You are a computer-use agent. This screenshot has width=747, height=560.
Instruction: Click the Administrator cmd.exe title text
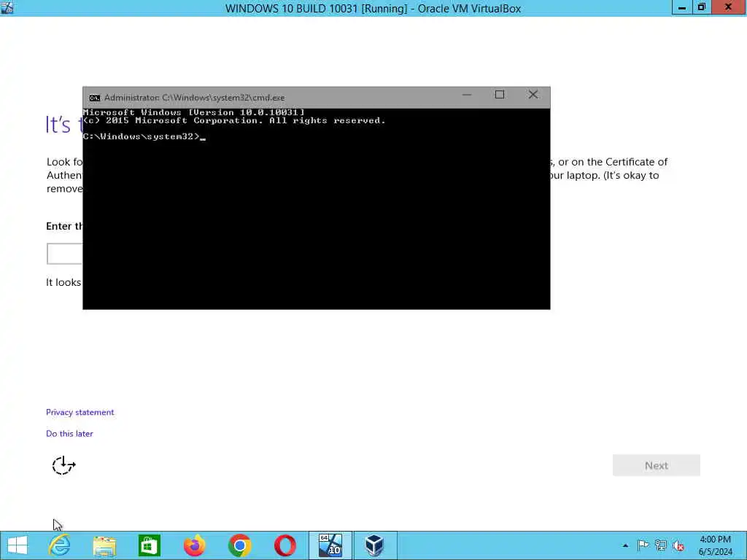(194, 98)
